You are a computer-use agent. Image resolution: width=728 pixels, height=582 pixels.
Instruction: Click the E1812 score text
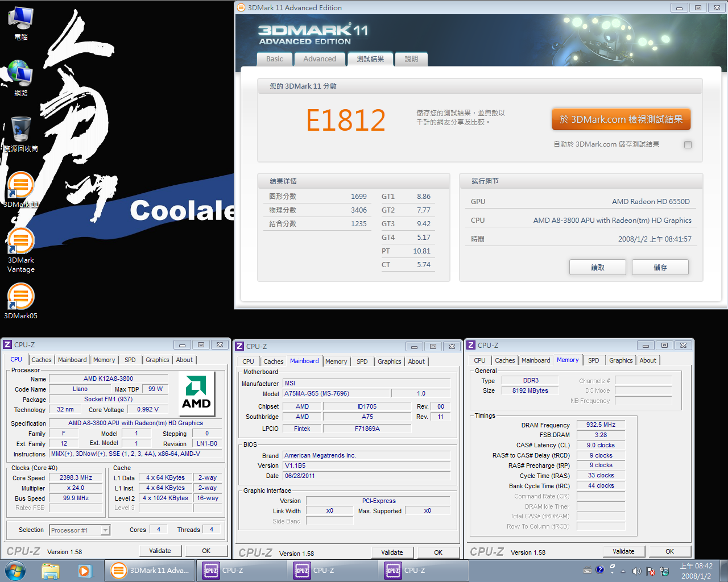coord(346,120)
